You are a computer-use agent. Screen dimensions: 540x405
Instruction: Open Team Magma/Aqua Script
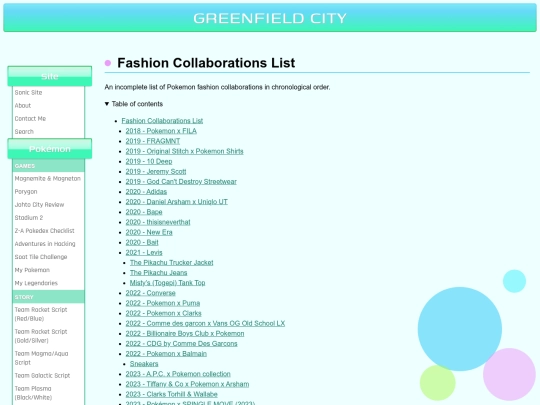[x=41, y=358]
